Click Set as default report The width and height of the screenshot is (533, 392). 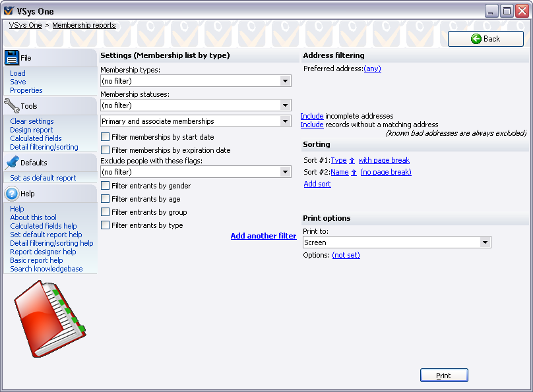[x=43, y=178]
